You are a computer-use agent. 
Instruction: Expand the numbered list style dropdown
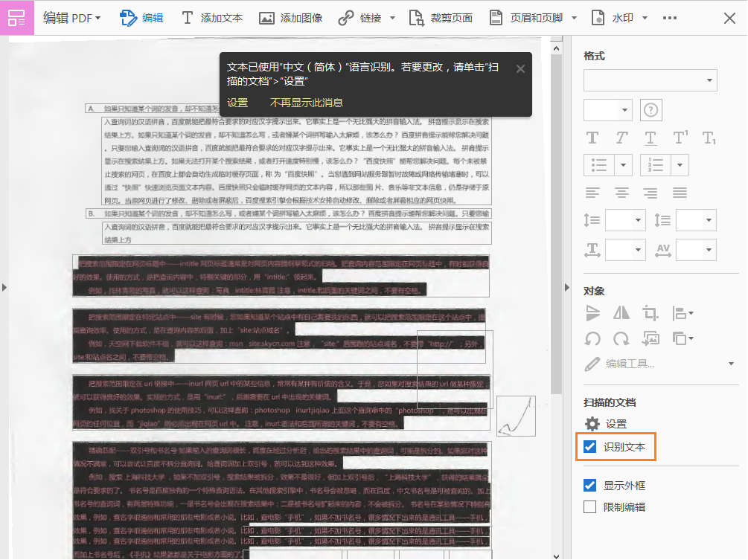(x=680, y=165)
